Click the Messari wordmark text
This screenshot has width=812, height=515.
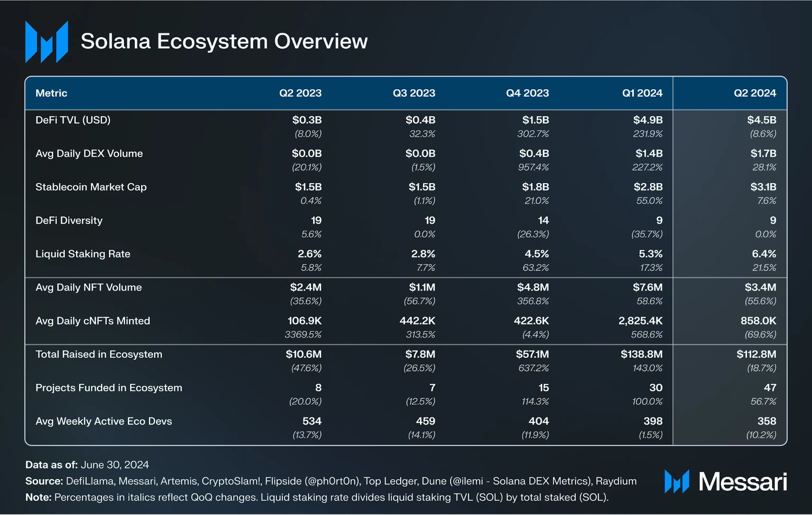[x=743, y=482]
